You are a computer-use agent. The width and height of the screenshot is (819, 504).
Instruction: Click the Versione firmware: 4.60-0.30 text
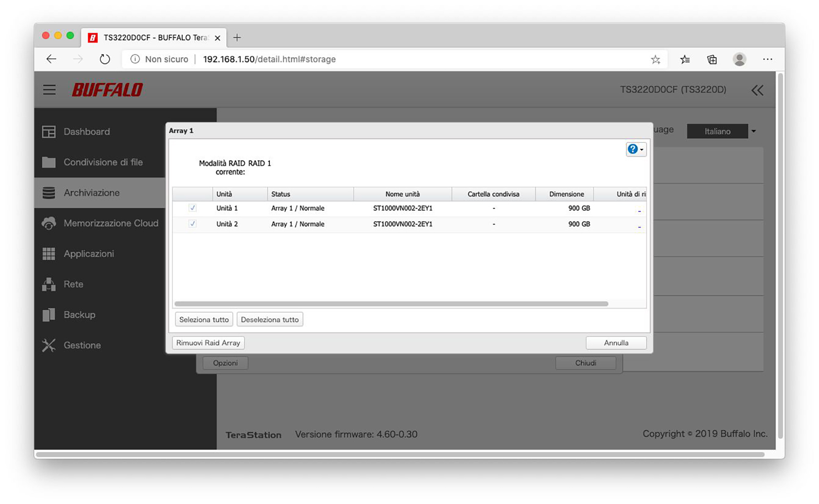[356, 434]
